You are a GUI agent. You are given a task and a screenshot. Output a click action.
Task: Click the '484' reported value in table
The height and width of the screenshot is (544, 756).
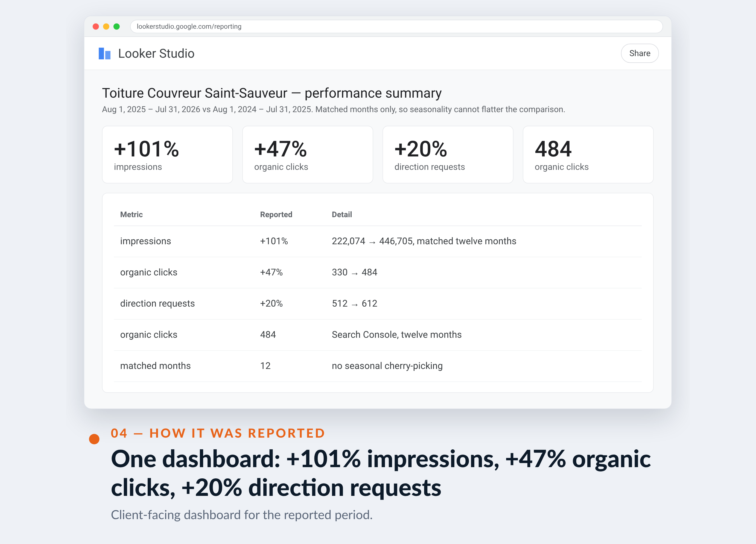[268, 334]
